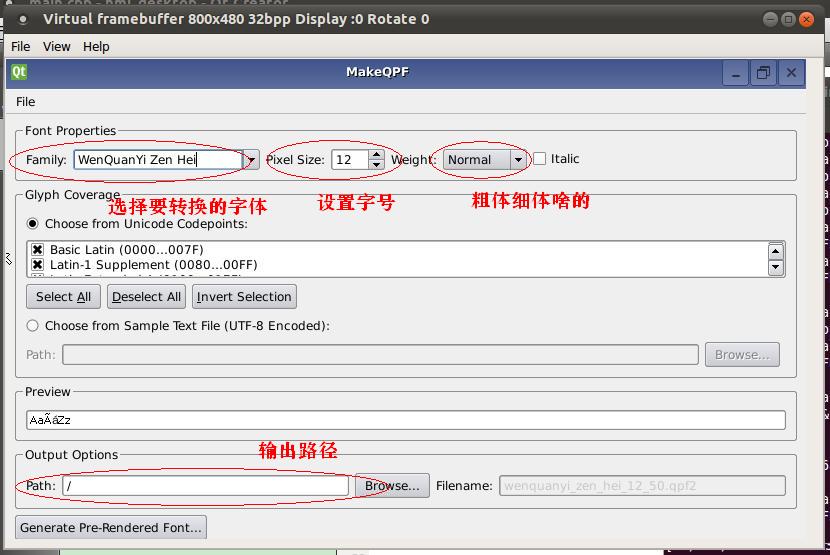
Task: Open the Help menu
Action: point(96,47)
